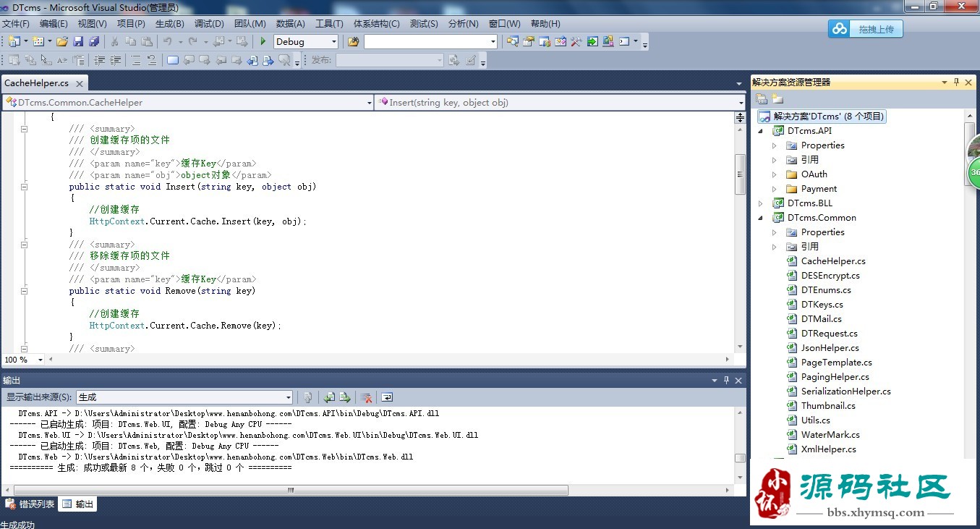Select the solution 'DTcms' root node

click(x=821, y=117)
